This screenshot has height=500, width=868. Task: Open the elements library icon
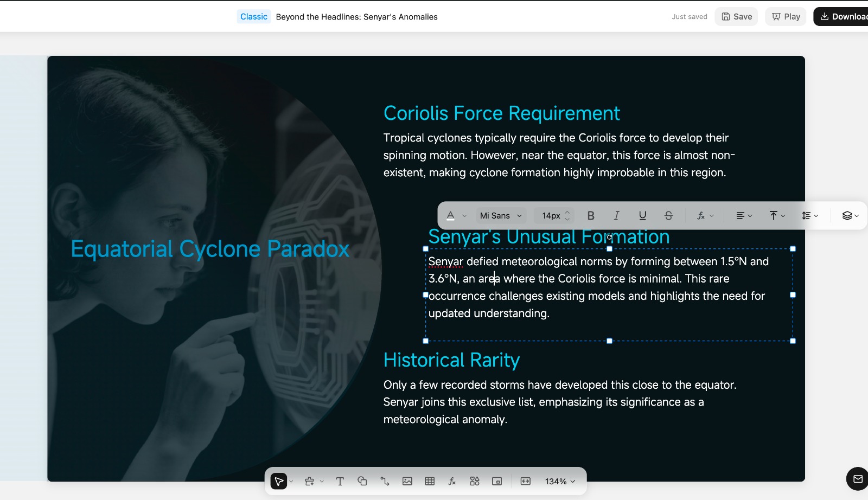tap(475, 481)
